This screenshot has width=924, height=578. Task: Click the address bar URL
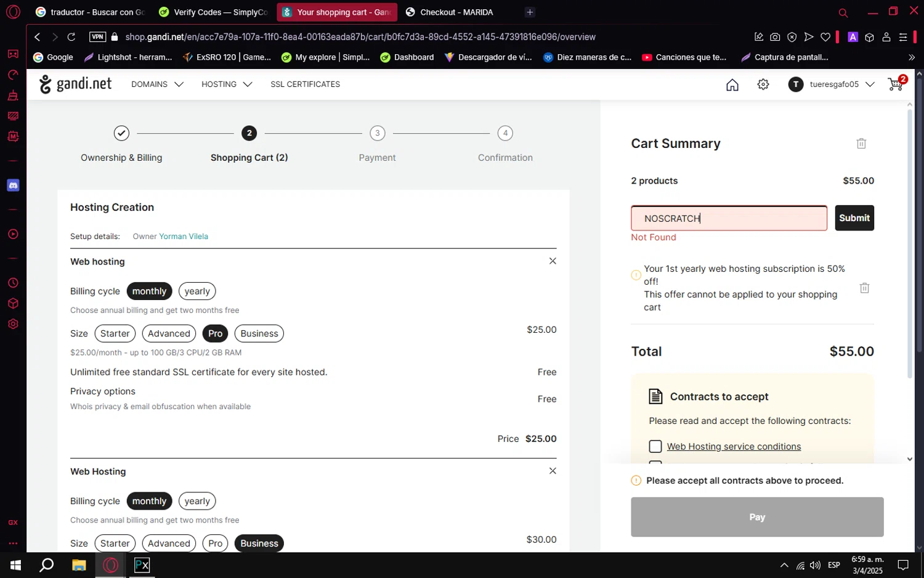(x=360, y=37)
